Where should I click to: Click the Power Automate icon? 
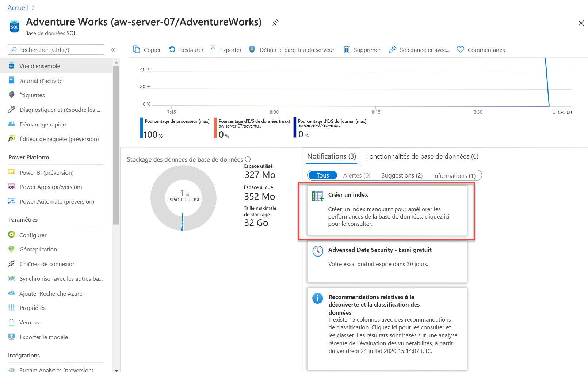pos(12,201)
